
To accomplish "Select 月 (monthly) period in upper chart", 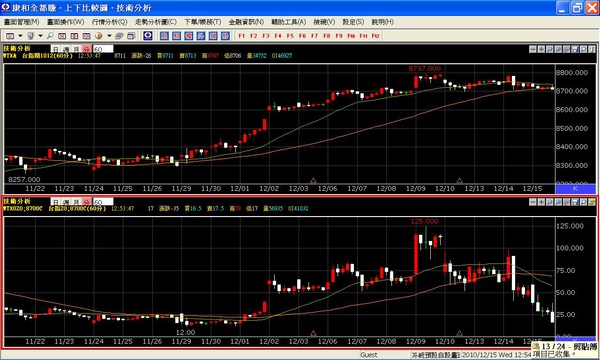I will 77,49.
